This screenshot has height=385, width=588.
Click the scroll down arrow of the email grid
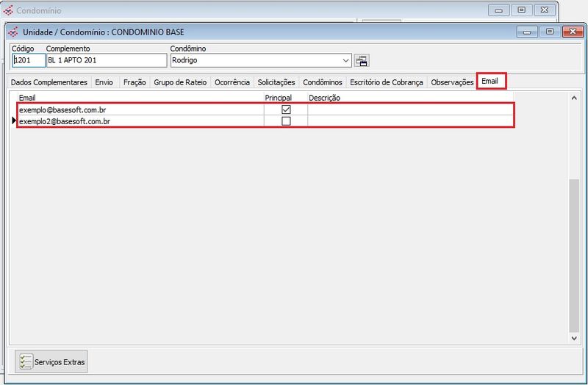point(573,338)
